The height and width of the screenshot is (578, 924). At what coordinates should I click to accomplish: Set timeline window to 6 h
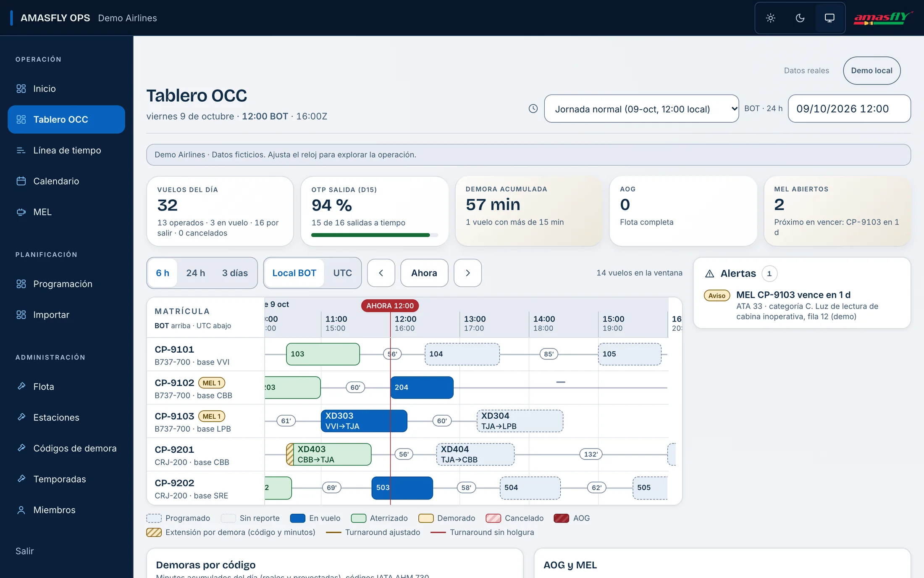click(163, 273)
